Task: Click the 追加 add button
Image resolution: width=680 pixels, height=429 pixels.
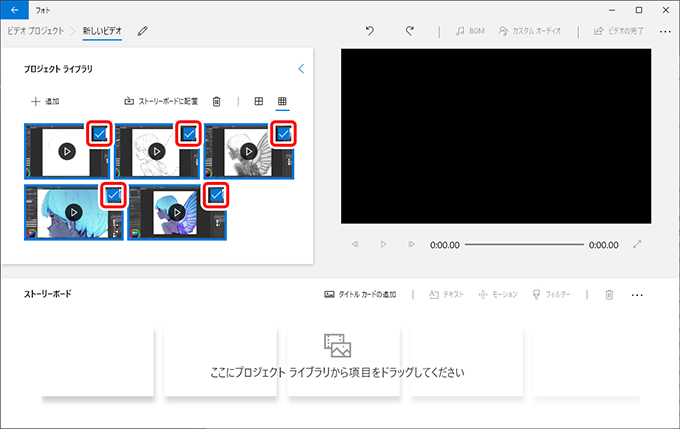Action: [46, 101]
